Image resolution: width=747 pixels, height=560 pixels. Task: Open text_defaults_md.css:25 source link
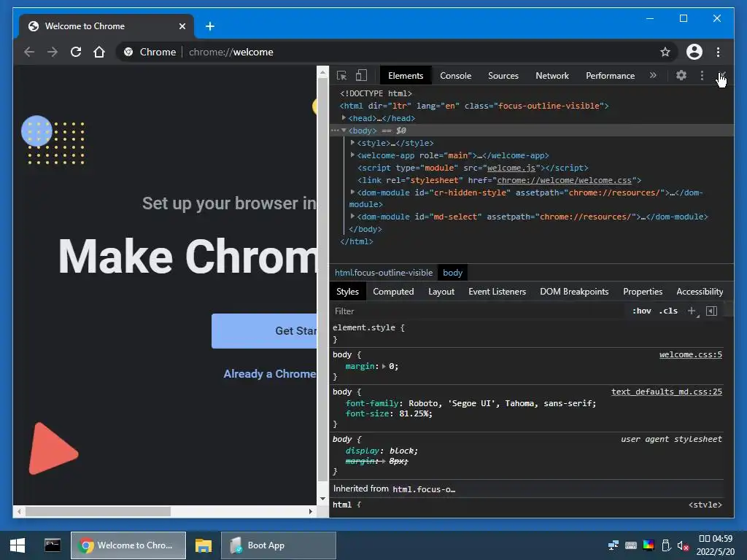[x=667, y=392]
